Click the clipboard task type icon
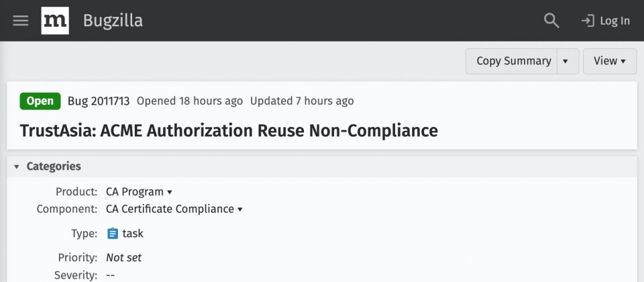This screenshot has width=644, height=282. tap(113, 234)
